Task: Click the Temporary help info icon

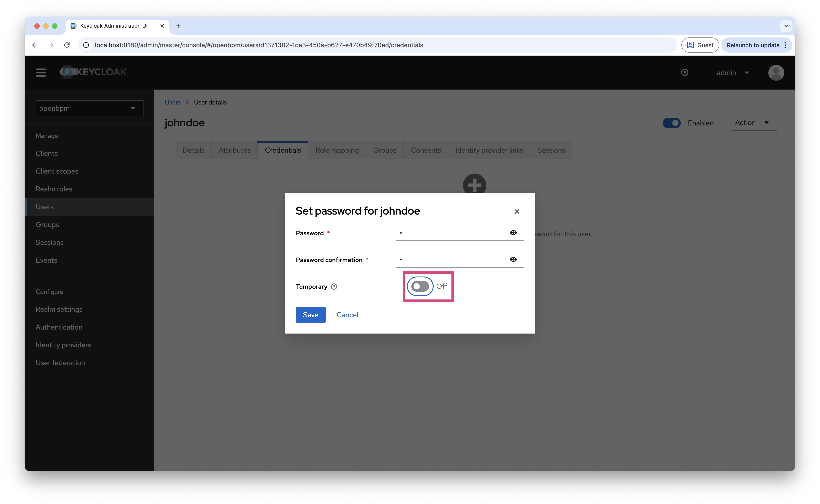Action: 334,286
